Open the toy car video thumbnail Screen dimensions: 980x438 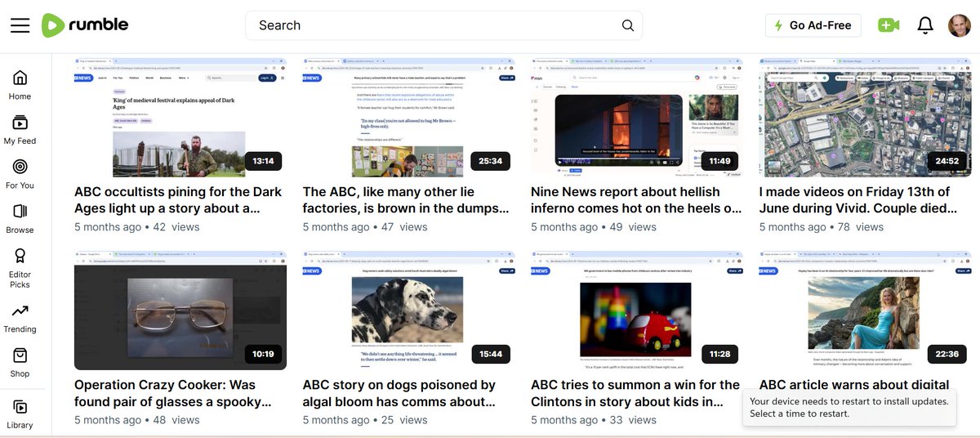coord(636,311)
